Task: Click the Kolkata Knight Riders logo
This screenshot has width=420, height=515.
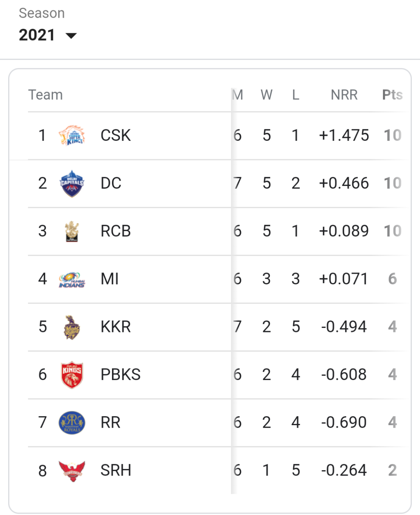Action: (72, 327)
